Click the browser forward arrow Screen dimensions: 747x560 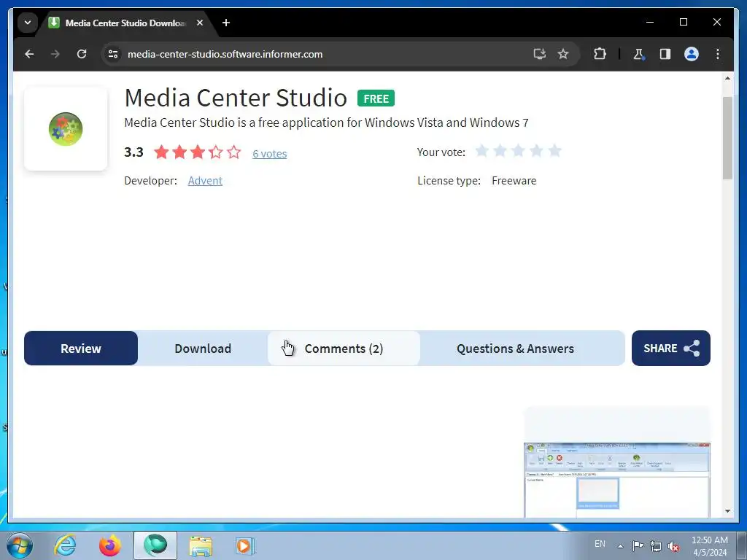(x=55, y=54)
